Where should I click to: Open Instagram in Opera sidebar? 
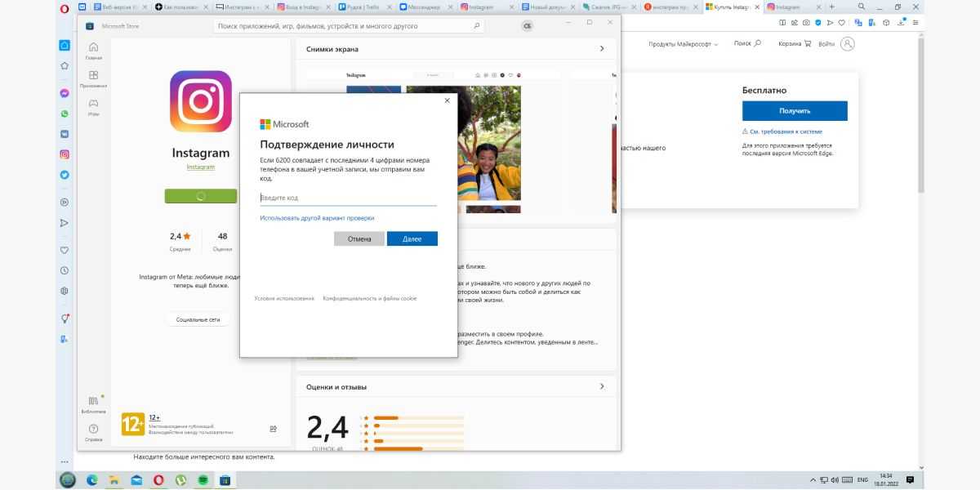(65, 154)
